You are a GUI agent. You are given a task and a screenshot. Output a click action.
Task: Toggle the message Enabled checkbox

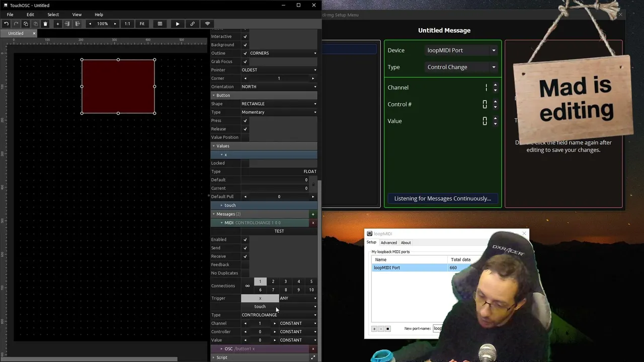click(x=245, y=240)
